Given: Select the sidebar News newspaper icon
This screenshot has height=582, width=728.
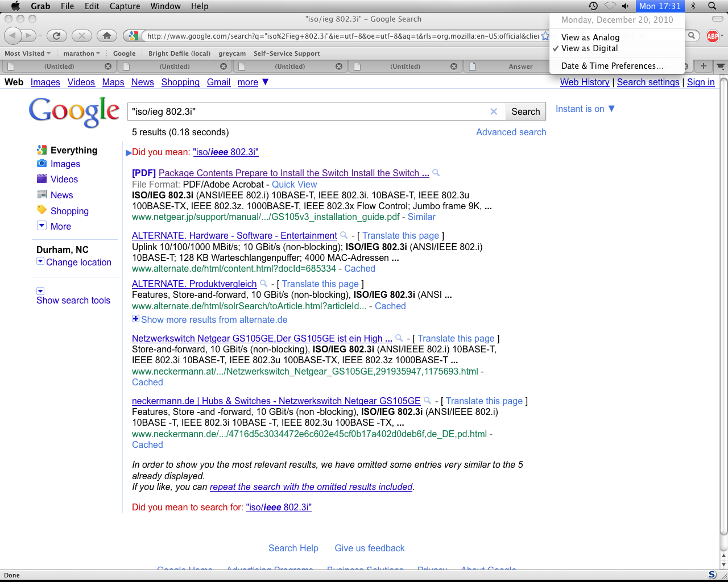Looking at the screenshot, I should [42, 194].
